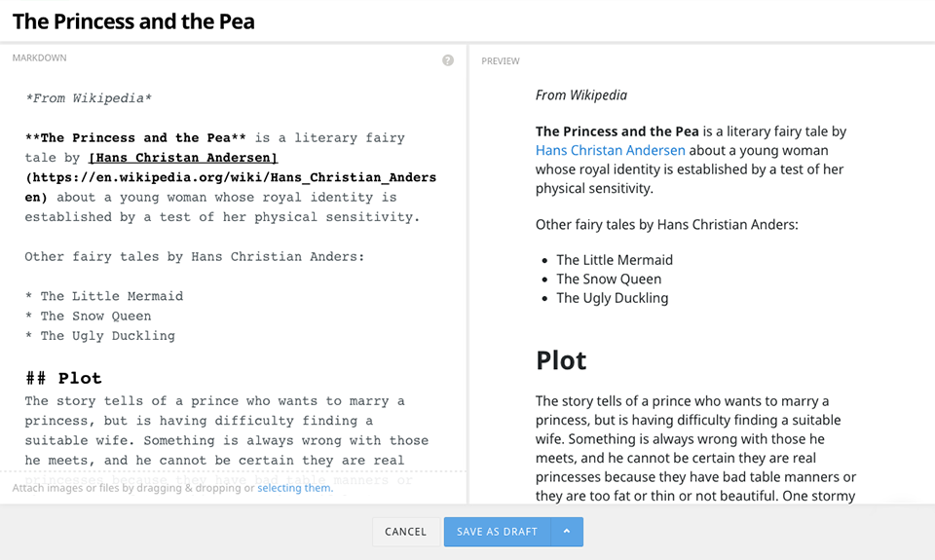
Task: Click "The Snow Queen" bullet in preview
Action: click(609, 280)
